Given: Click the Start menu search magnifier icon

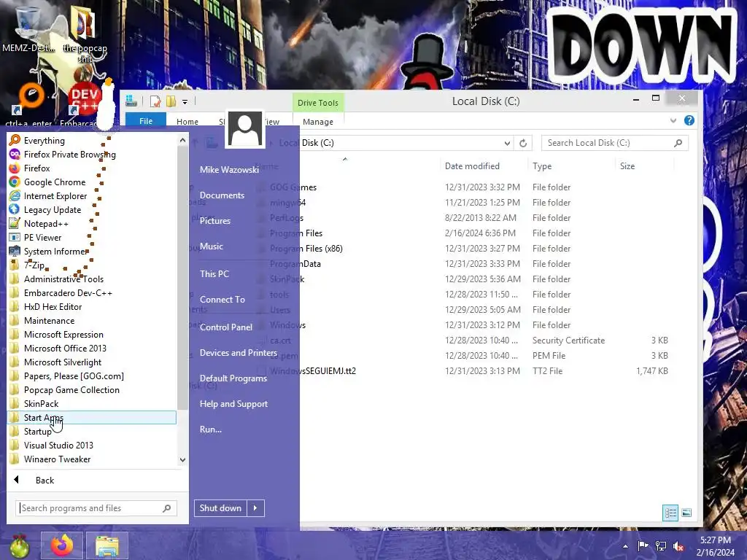Looking at the screenshot, I should click(167, 508).
